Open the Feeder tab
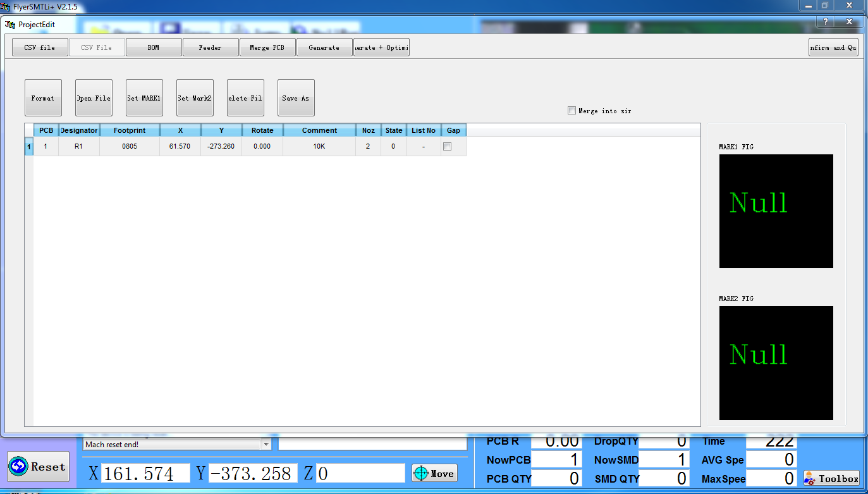 [211, 47]
